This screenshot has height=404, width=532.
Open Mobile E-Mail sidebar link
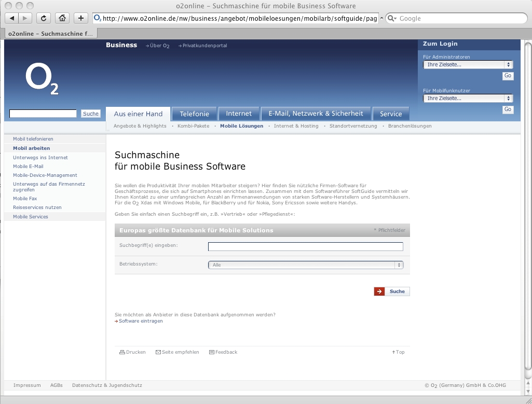coord(28,166)
